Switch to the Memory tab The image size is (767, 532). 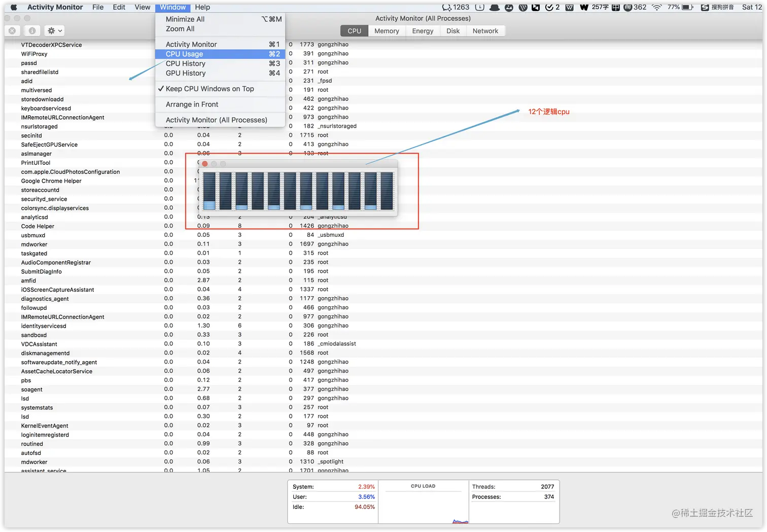point(387,31)
